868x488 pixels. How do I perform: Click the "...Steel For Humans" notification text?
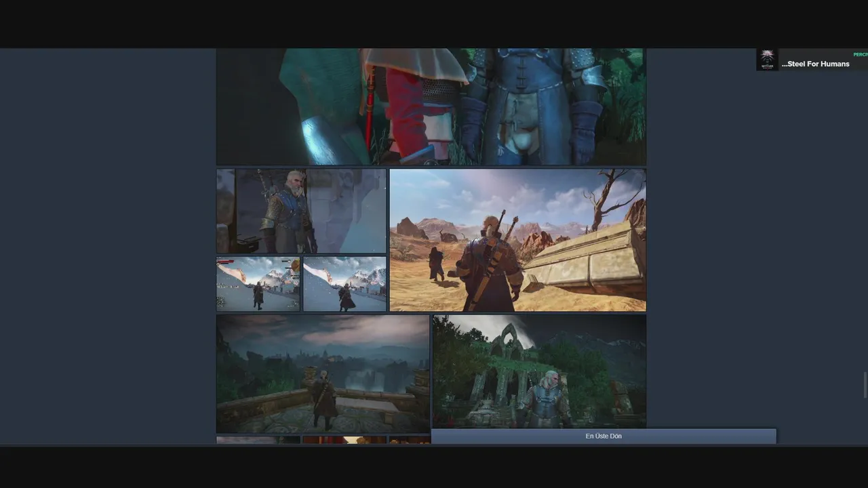(815, 64)
